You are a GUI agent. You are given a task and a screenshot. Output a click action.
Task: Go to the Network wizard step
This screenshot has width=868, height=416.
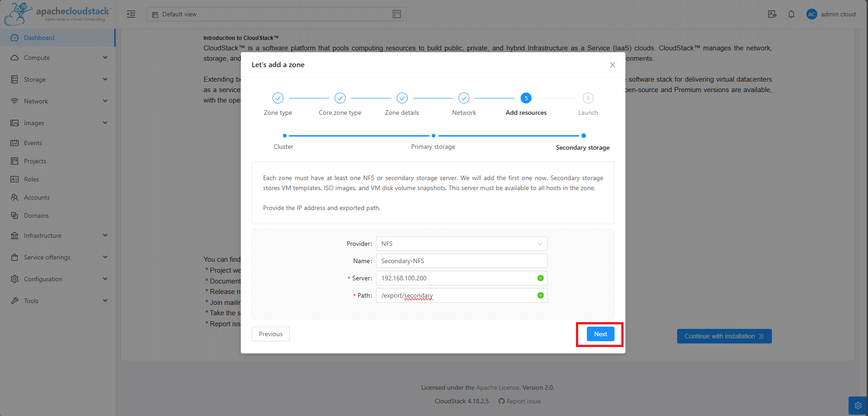pyautogui.click(x=464, y=104)
